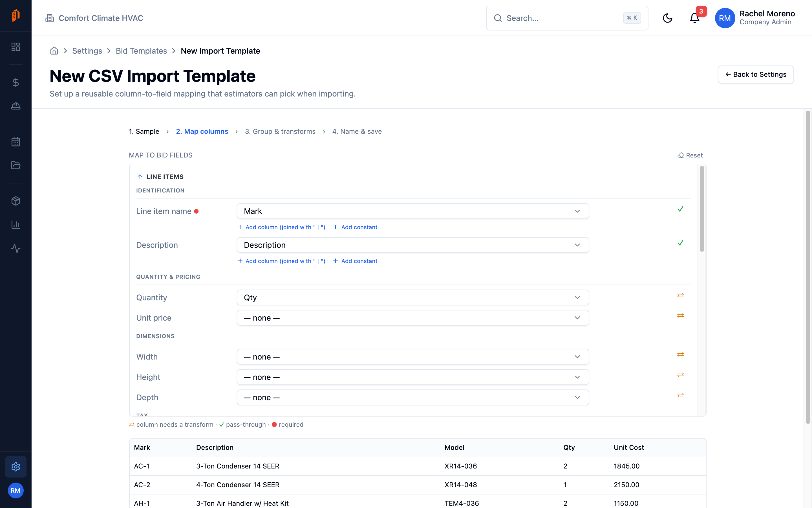Open the hard hat icon in sidebar

[16, 106]
